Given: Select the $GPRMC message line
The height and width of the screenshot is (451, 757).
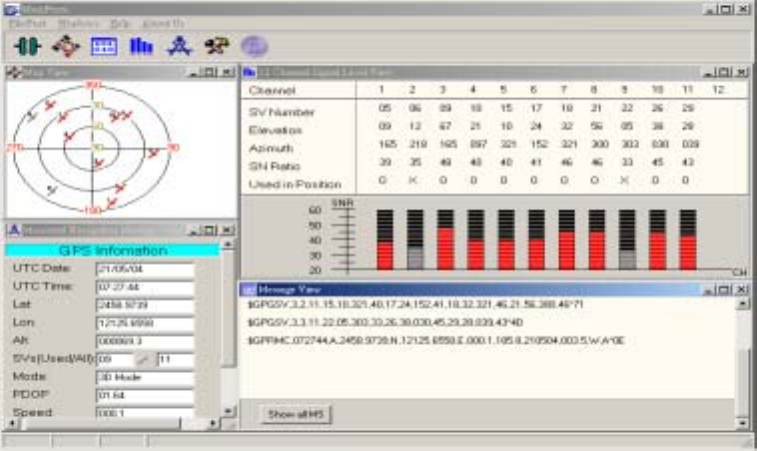Looking at the screenshot, I should coord(436,340).
